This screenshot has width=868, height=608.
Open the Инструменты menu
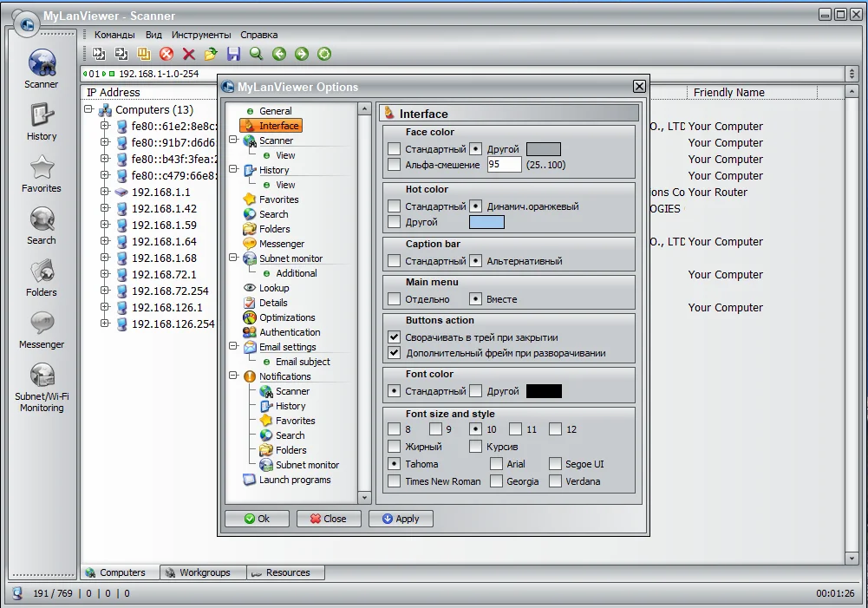201,35
